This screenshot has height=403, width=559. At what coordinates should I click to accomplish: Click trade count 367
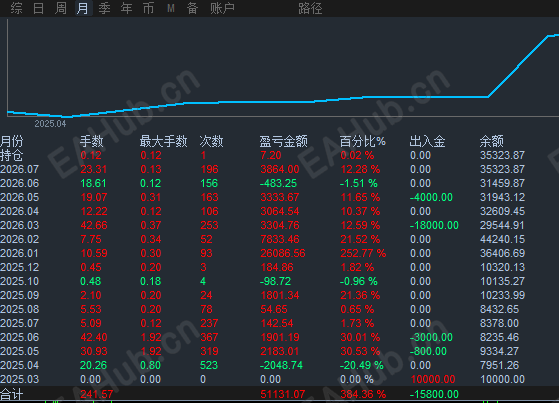tap(209, 337)
